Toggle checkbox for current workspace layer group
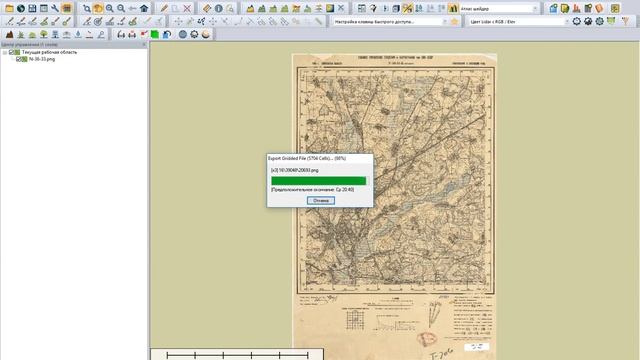Image resolution: width=640 pixels, height=360 pixels. (x=12, y=52)
